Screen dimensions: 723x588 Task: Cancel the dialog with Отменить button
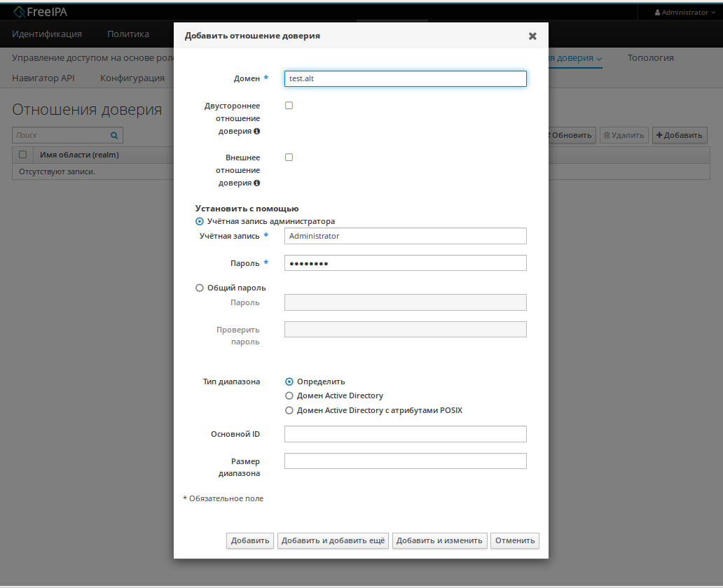click(515, 540)
